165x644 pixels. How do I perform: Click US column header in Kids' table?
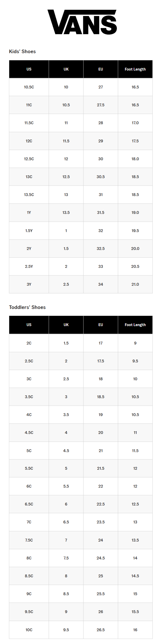click(x=29, y=69)
